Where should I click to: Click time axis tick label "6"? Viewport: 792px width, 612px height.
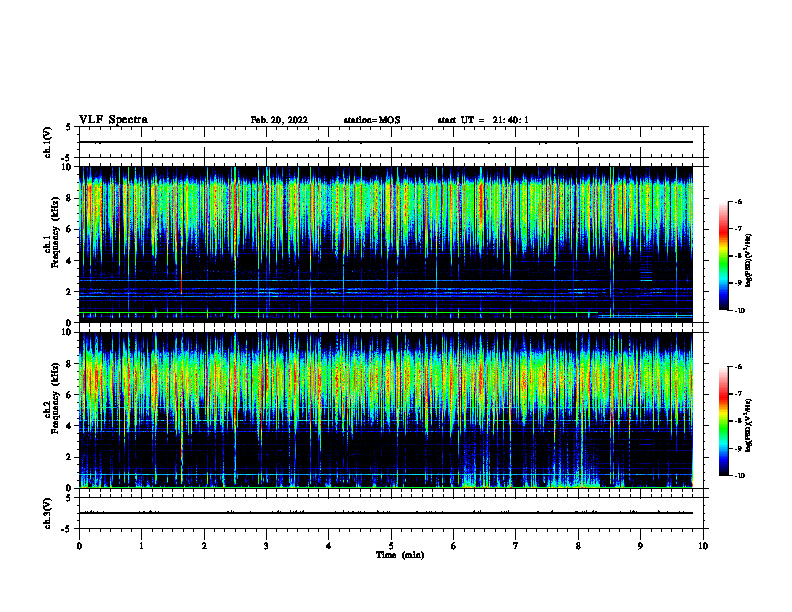coord(454,546)
